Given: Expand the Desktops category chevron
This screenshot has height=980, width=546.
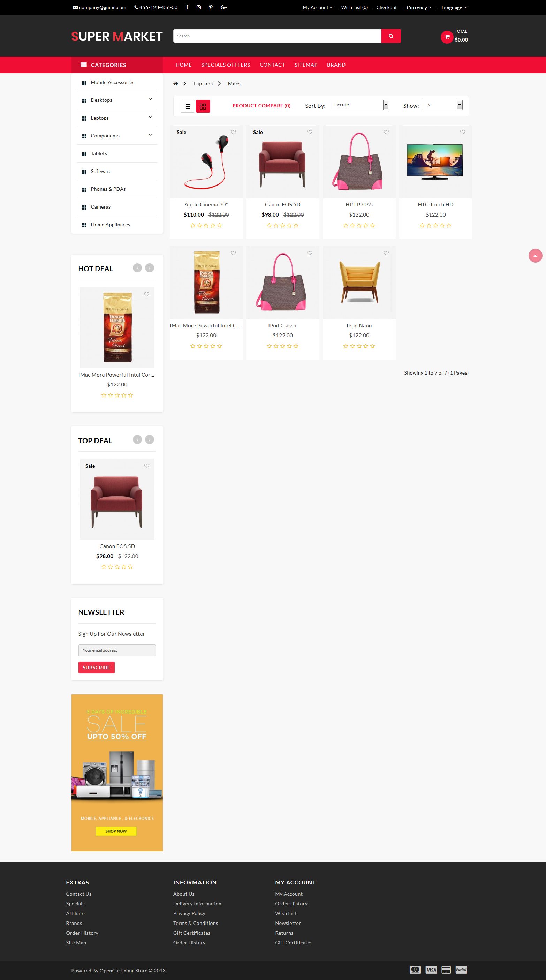Looking at the screenshot, I should (x=150, y=99).
